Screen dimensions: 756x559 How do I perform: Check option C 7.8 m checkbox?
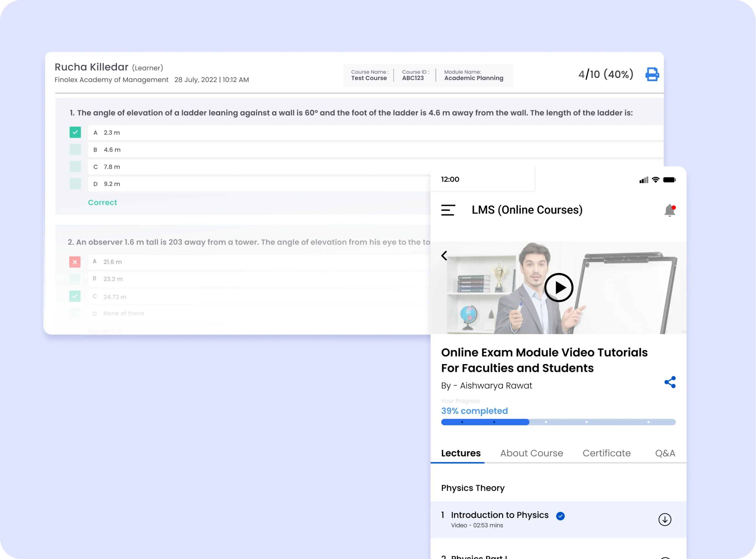click(x=75, y=167)
